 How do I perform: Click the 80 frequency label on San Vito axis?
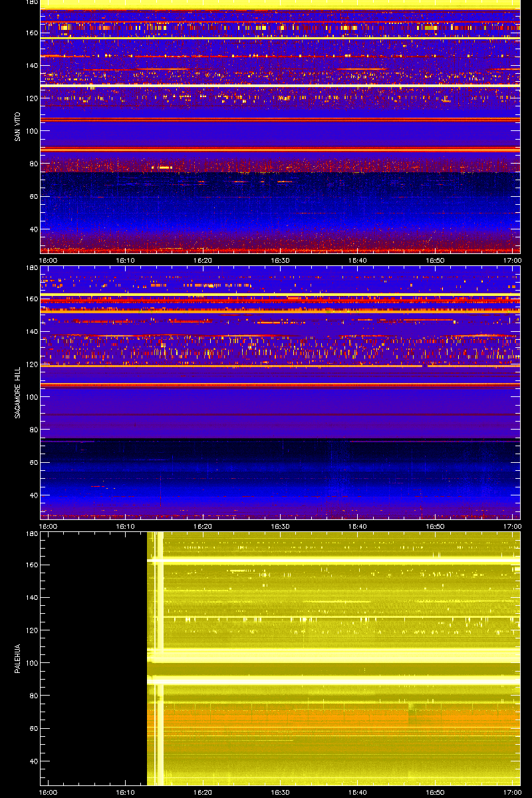33,164
